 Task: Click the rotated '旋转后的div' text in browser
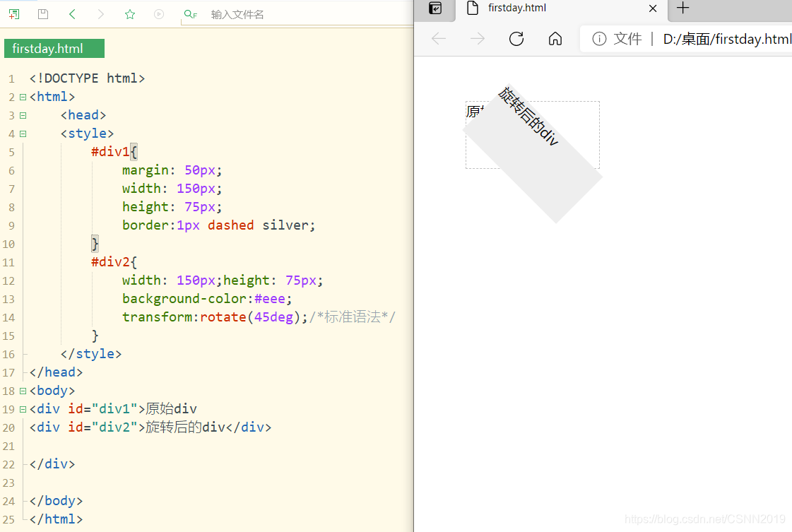(528, 116)
